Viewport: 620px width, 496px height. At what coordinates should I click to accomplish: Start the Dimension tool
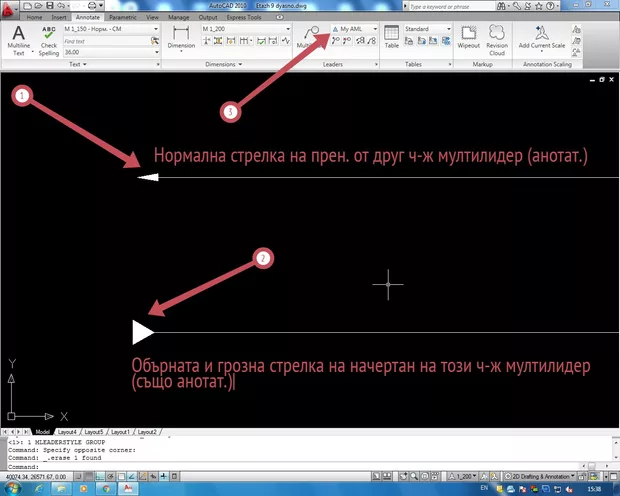(181, 38)
